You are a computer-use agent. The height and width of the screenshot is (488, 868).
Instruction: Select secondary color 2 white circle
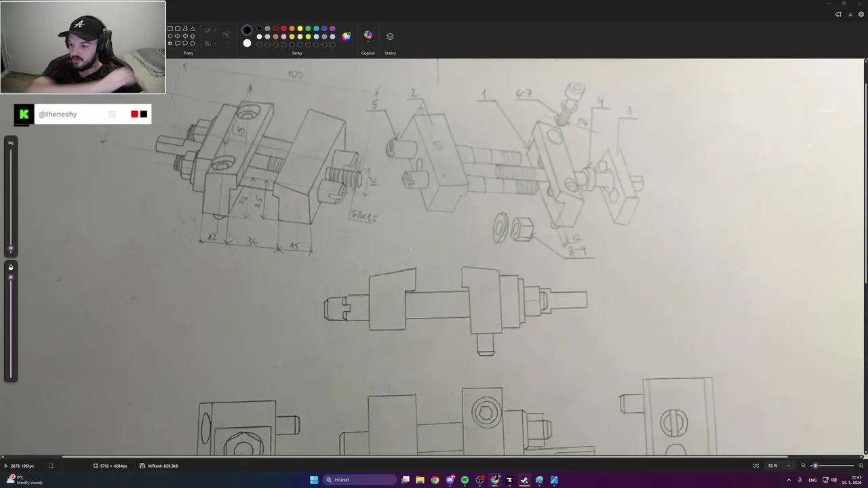(x=247, y=43)
